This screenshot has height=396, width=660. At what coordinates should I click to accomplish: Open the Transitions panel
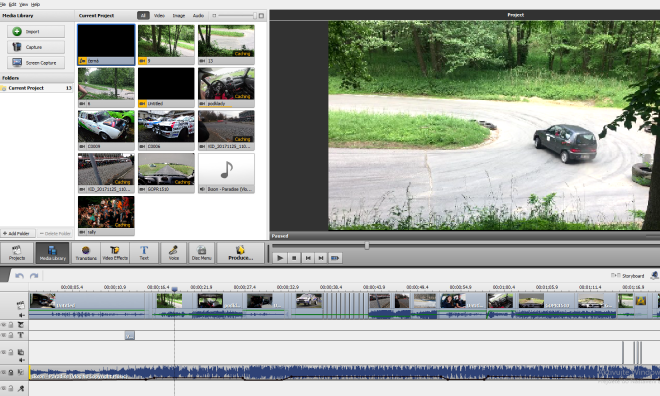(x=86, y=252)
